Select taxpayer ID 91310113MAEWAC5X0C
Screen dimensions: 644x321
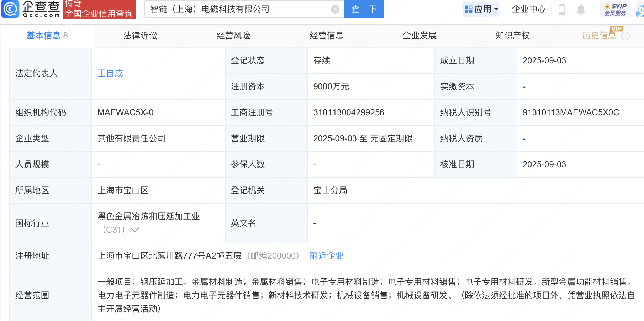click(571, 112)
